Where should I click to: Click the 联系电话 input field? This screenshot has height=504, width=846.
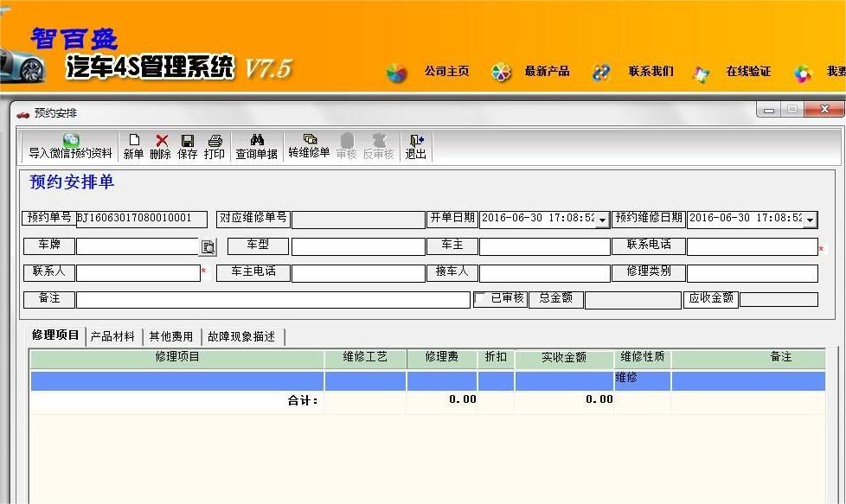752,247
